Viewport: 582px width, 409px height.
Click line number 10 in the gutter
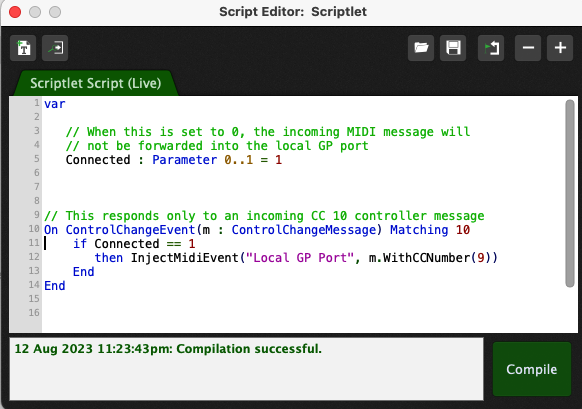[34, 229]
